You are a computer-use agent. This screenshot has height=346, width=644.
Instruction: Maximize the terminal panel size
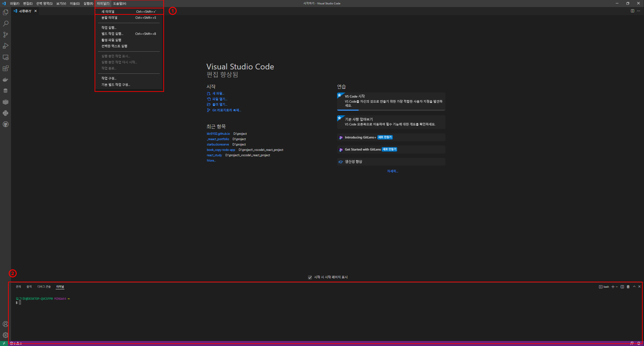tap(634, 287)
